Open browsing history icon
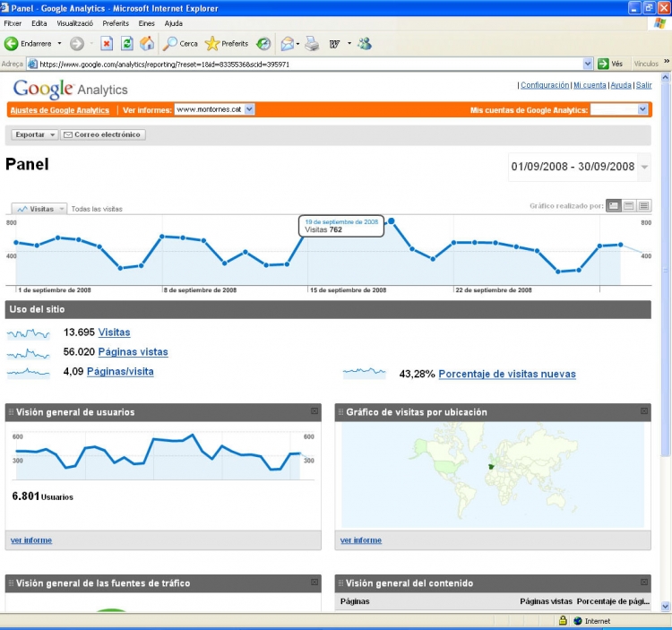Image resolution: width=672 pixels, height=630 pixels. tap(263, 44)
